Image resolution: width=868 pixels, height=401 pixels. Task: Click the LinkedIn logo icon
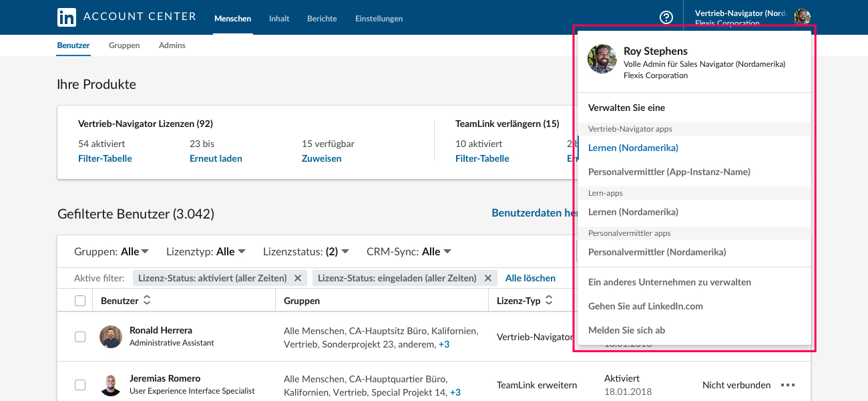click(x=67, y=17)
